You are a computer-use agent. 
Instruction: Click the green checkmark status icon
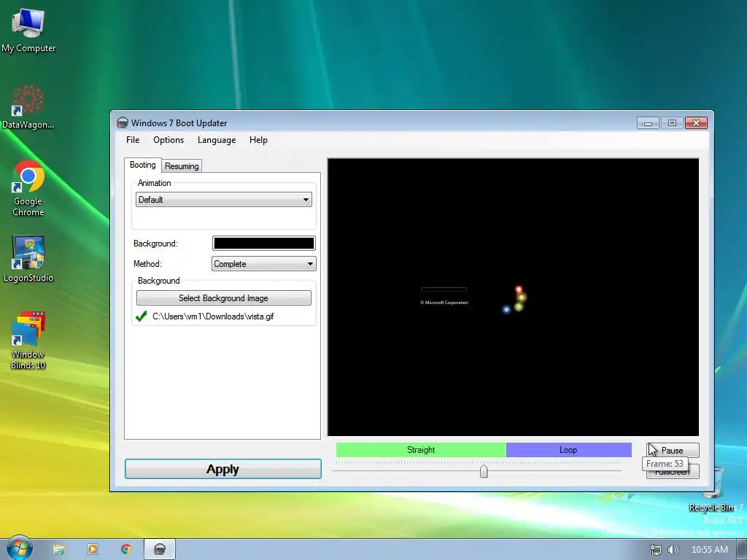pyautogui.click(x=141, y=316)
